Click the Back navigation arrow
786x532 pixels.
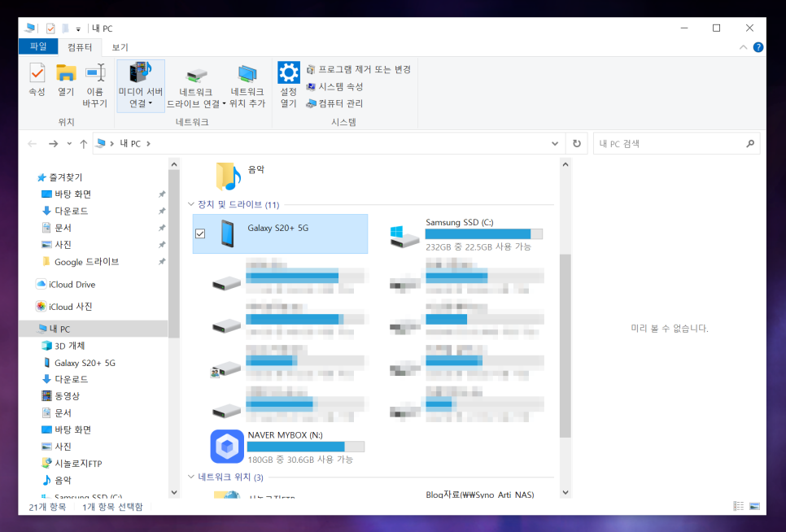[x=33, y=144]
